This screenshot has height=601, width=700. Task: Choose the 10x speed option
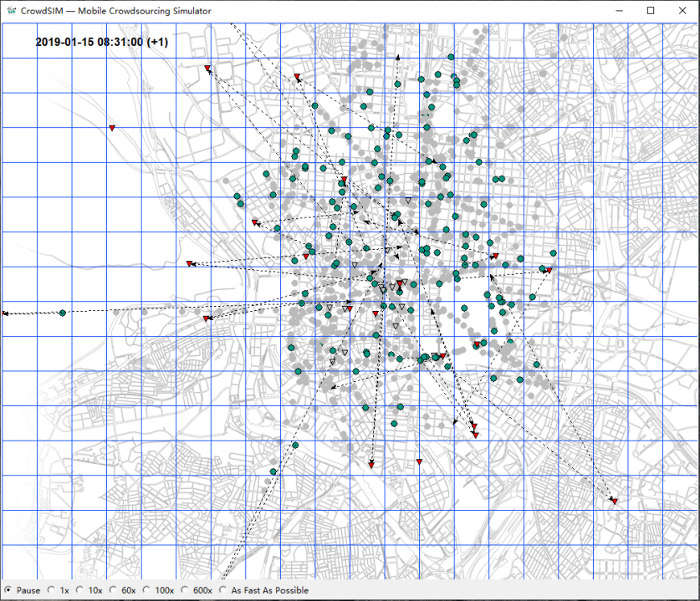tap(80, 590)
